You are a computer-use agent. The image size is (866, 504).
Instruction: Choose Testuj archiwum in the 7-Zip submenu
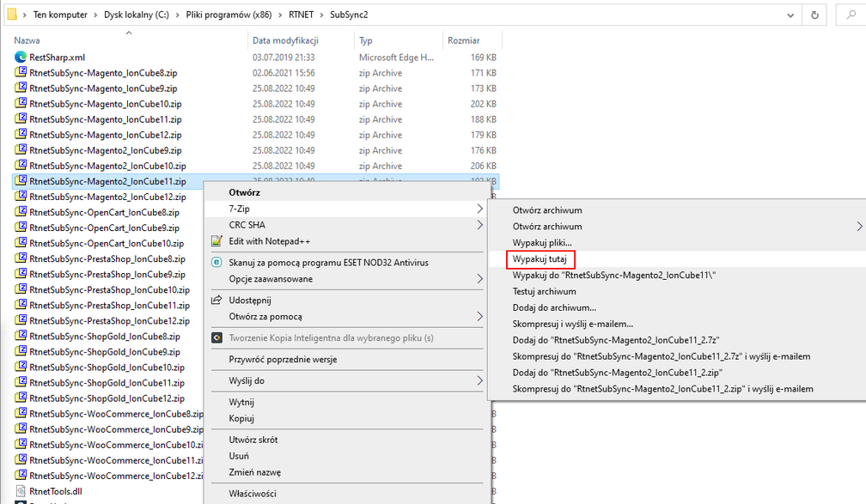(x=544, y=291)
